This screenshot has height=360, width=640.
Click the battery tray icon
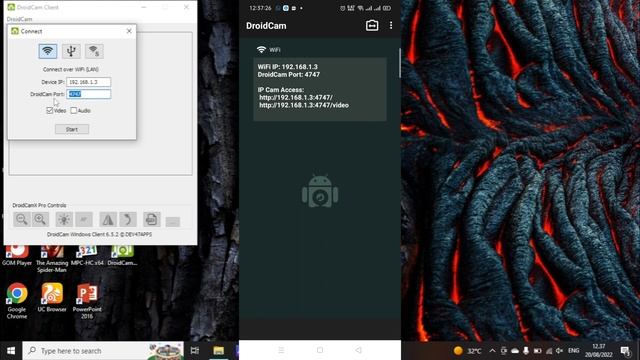(x=538, y=351)
